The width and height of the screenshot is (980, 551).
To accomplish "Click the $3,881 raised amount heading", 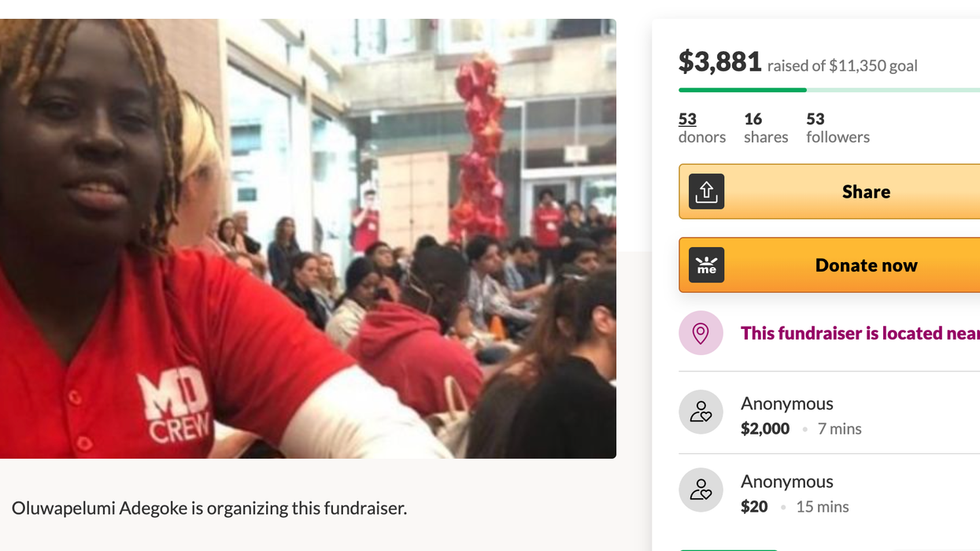I will pyautogui.click(x=720, y=61).
